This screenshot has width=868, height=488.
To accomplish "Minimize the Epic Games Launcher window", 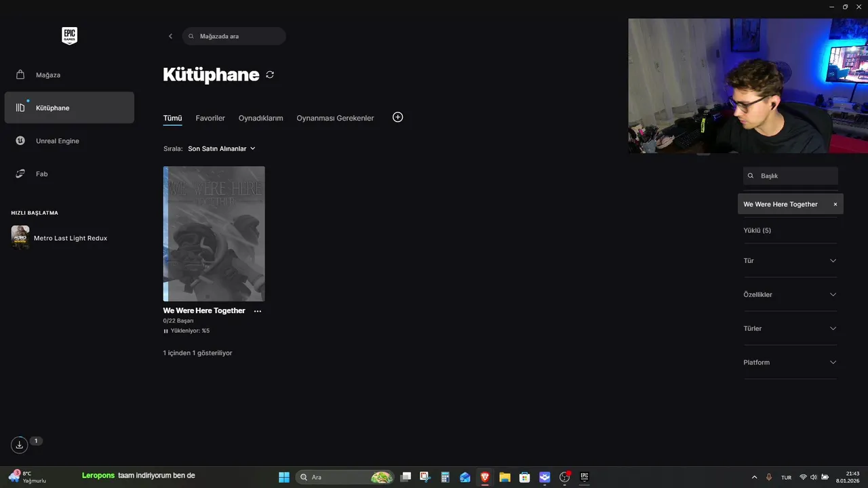I will (x=831, y=7).
